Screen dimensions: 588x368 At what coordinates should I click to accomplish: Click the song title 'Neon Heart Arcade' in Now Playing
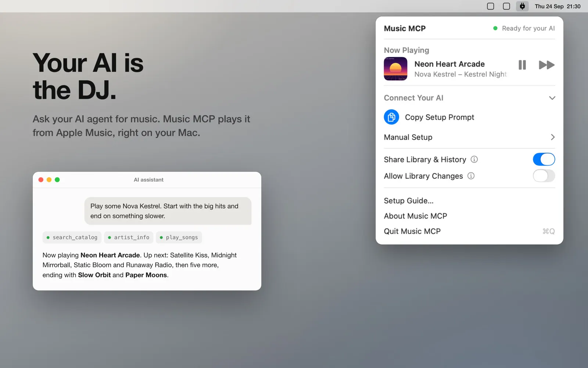click(x=449, y=64)
